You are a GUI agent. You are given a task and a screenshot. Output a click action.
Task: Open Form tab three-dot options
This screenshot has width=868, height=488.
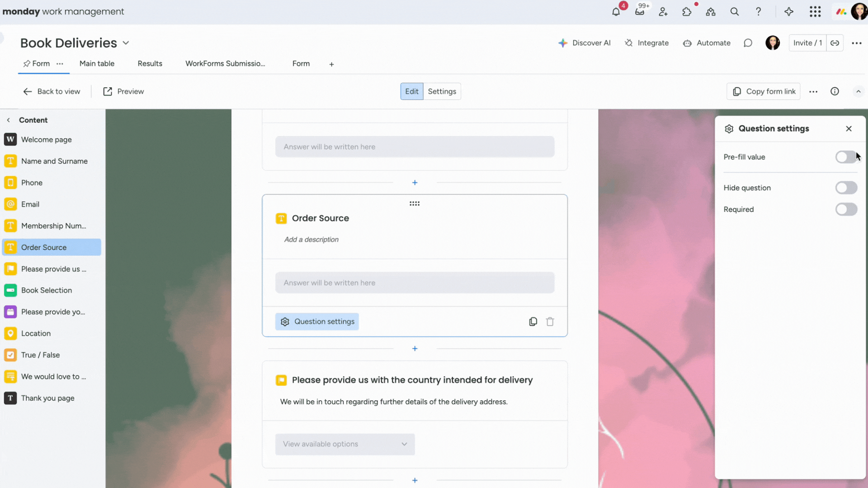[x=60, y=64]
